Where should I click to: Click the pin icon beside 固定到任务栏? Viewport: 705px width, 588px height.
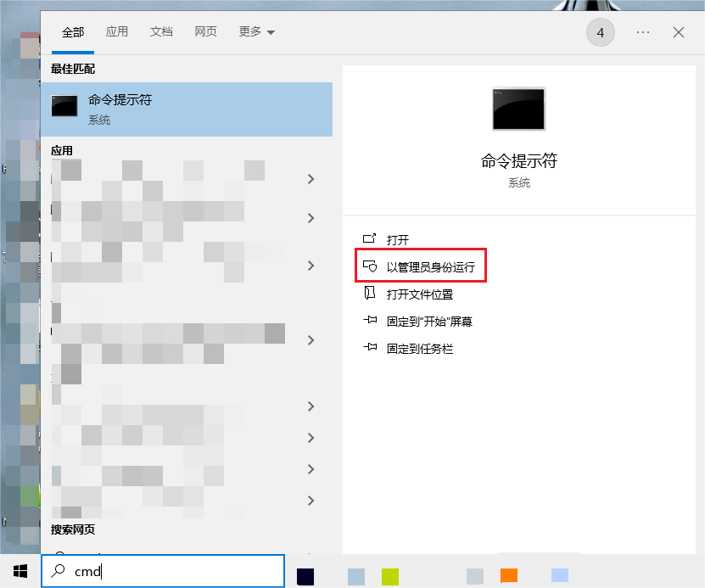(x=370, y=347)
